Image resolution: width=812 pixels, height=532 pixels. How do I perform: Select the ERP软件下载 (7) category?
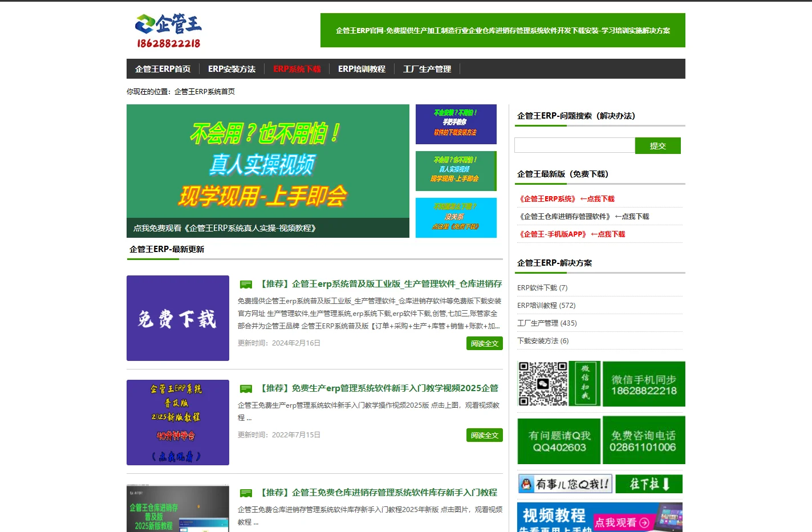tap(542, 288)
